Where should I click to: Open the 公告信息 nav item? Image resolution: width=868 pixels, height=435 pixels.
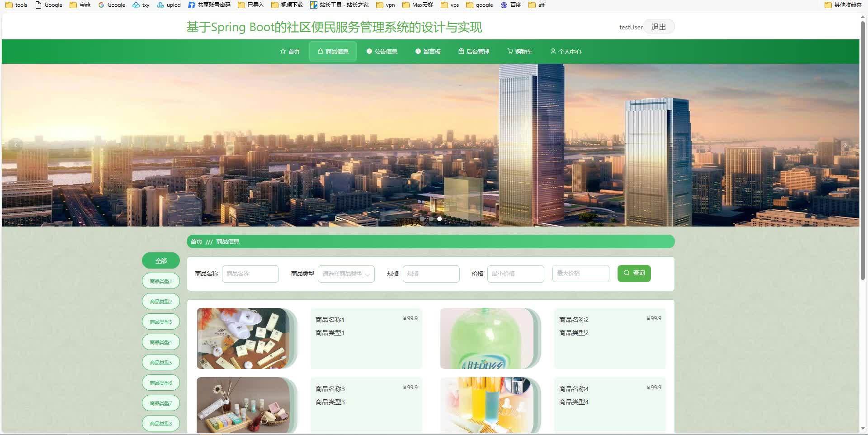tap(382, 52)
